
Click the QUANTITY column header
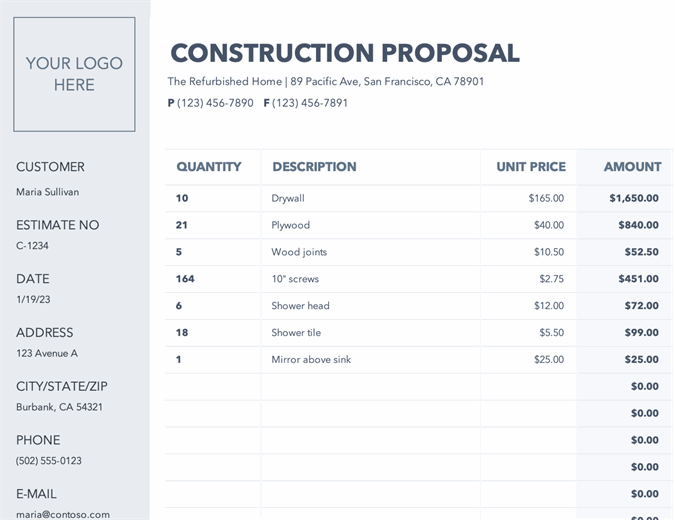coord(209,167)
